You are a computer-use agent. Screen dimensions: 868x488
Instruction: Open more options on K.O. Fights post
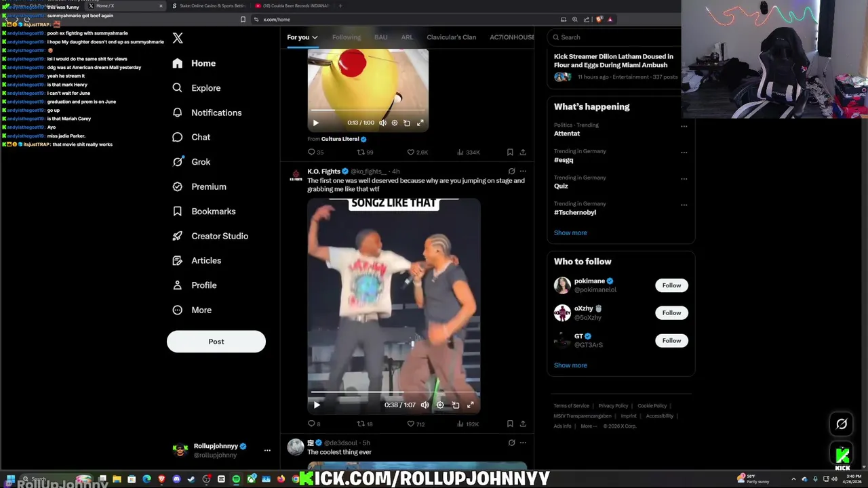[523, 171]
